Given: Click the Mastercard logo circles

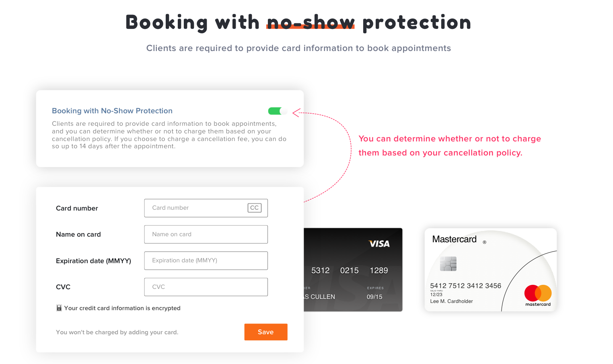Looking at the screenshot, I should point(538,293).
